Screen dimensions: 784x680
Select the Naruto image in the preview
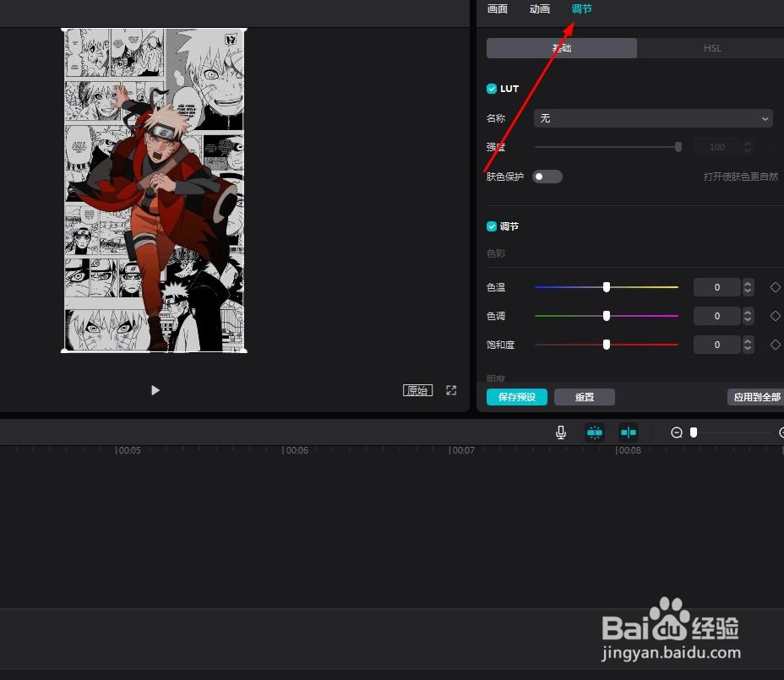click(x=154, y=190)
